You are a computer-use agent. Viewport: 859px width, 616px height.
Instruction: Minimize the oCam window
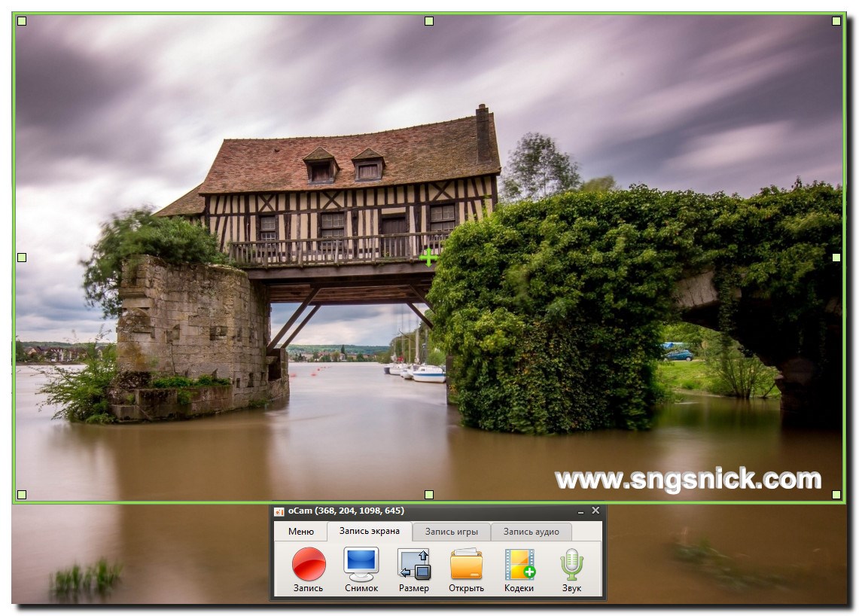[x=580, y=511]
